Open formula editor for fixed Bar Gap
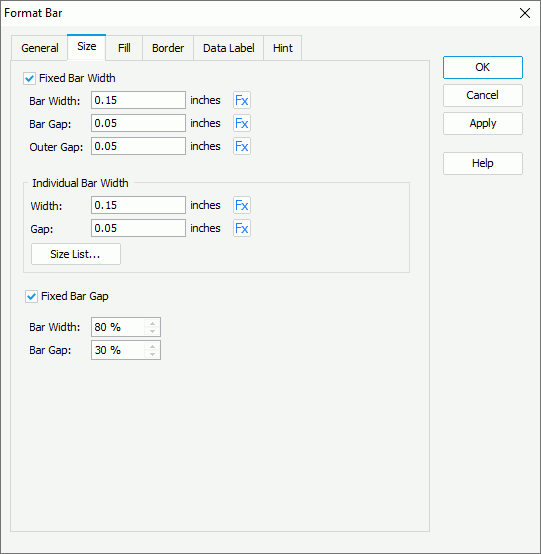This screenshot has width=541, height=554. [x=242, y=123]
